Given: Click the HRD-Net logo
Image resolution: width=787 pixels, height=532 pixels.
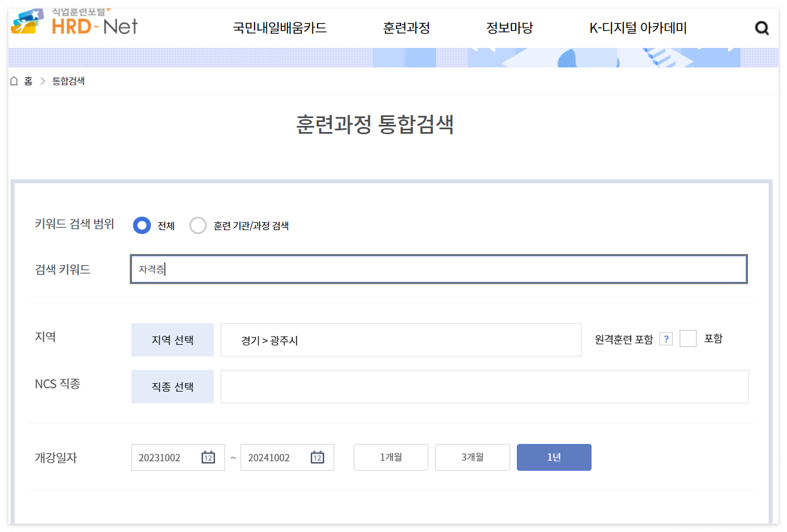Looking at the screenshot, I should coord(72,23).
